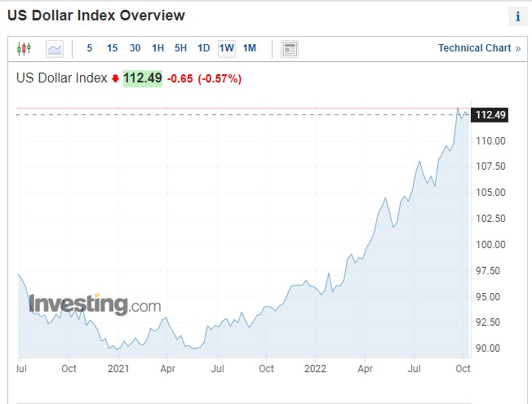Switch to candlestick chart type icon
Viewport: 532px width, 404px height.
coord(24,48)
